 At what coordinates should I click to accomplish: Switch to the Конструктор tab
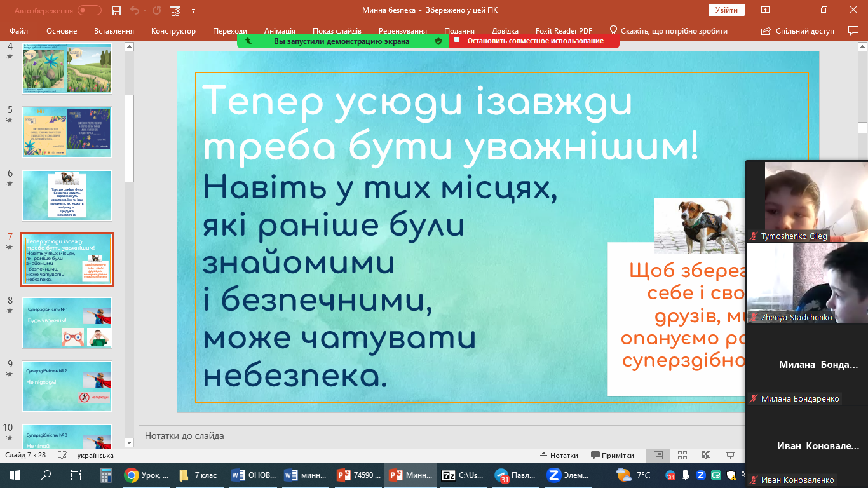pos(173,30)
